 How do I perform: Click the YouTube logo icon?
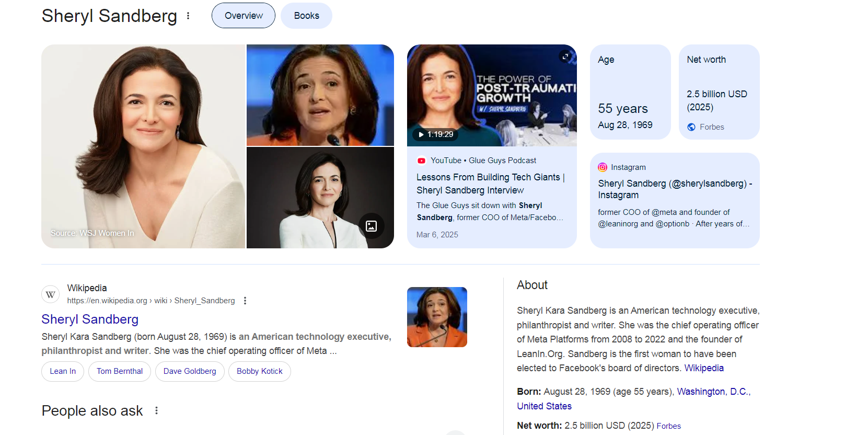tap(421, 161)
